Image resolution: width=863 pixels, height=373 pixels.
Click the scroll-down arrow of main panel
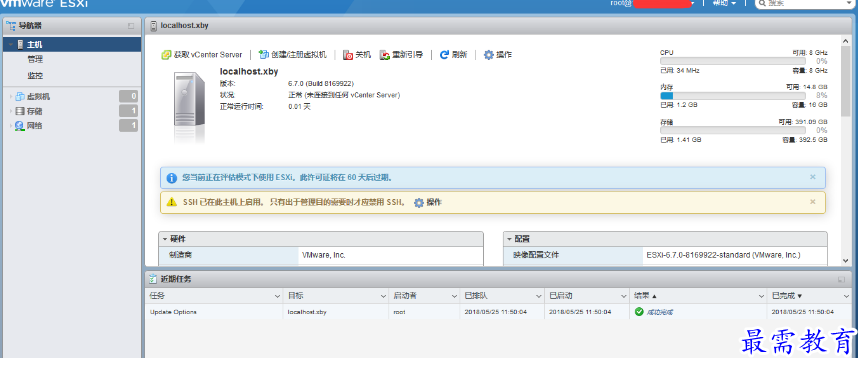click(846, 261)
